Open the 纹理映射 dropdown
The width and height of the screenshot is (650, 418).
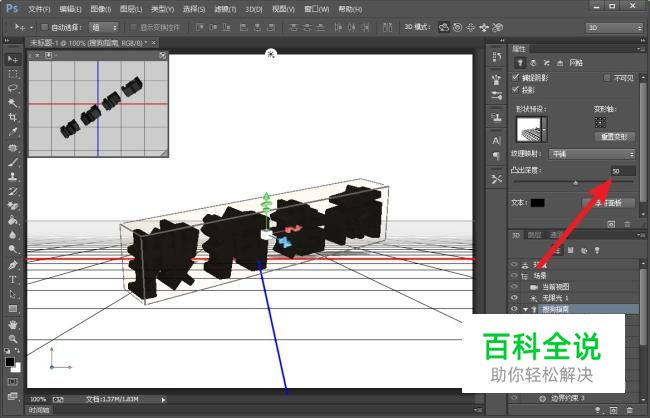(592, 154)
